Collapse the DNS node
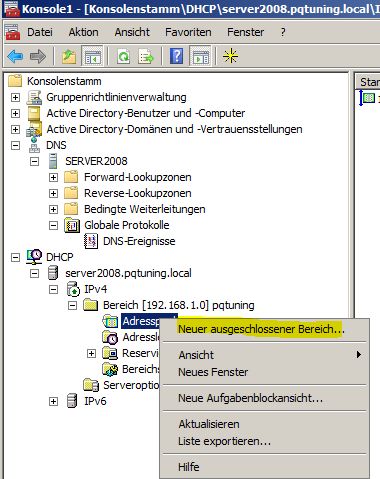Screen dimensions: 380x479 [15, 145]
